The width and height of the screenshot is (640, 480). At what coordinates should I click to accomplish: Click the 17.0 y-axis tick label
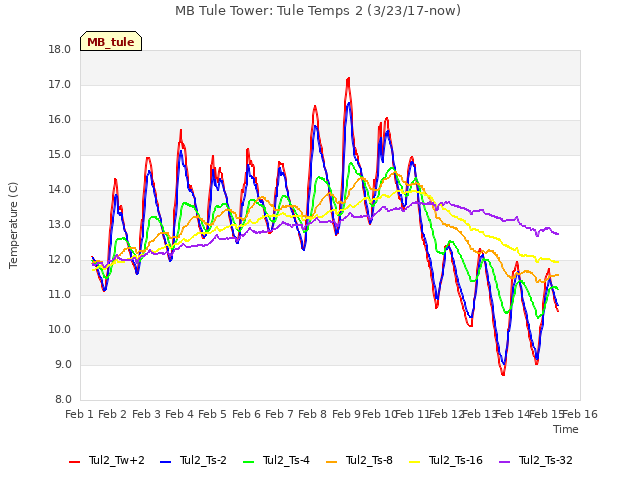[60, 85]
